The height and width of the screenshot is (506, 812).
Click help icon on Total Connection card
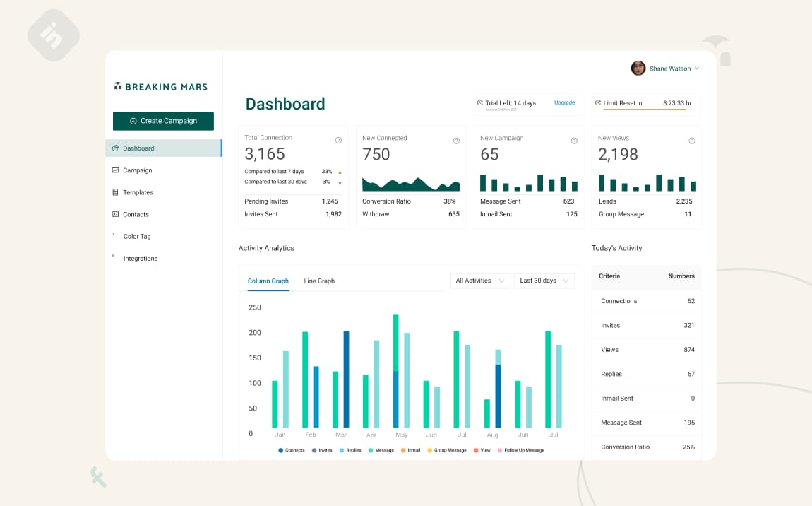(x=338, y=141)
